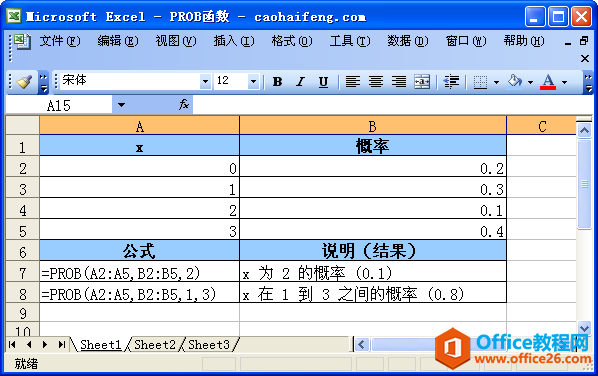
Task: Toggle Bold formatting
Action: tap(277, 82)
